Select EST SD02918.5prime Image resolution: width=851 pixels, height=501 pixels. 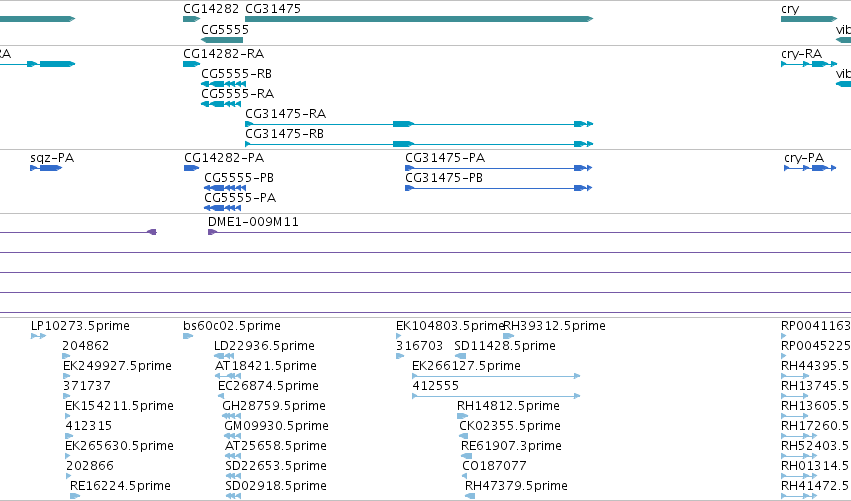233,496
